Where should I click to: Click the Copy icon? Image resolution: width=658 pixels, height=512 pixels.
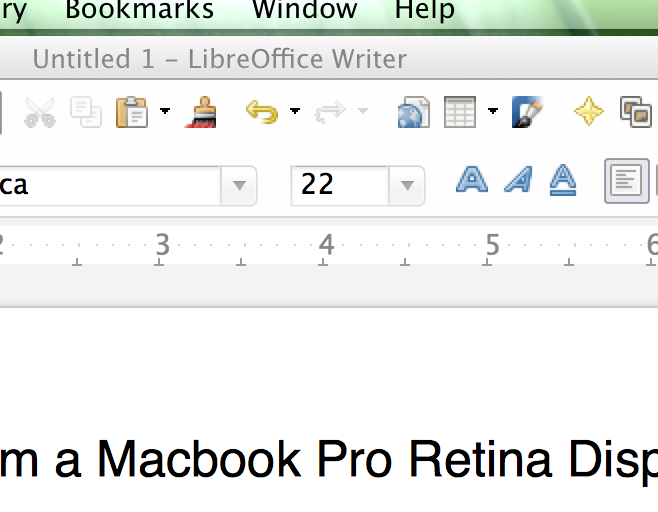pos(86,112)
